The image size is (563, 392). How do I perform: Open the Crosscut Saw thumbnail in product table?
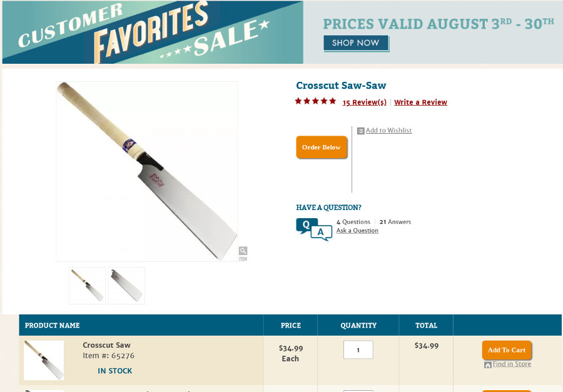[x=44, y=360]
